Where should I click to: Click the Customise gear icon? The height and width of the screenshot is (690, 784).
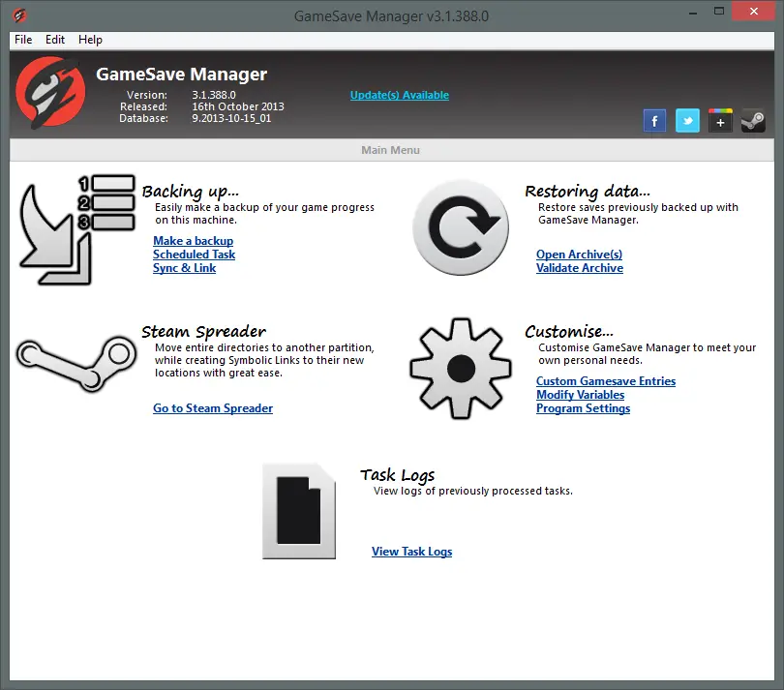pyautogui.click(x=461, y=369)
